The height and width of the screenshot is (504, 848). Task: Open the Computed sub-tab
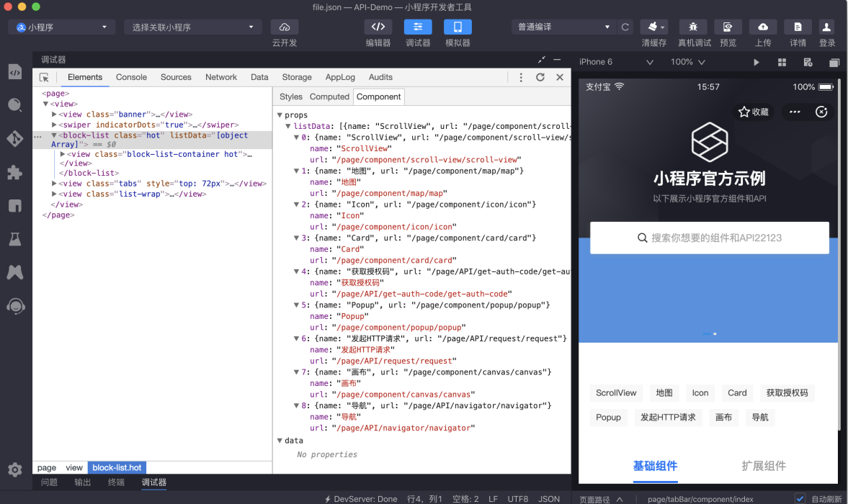(x=329, y=96)
